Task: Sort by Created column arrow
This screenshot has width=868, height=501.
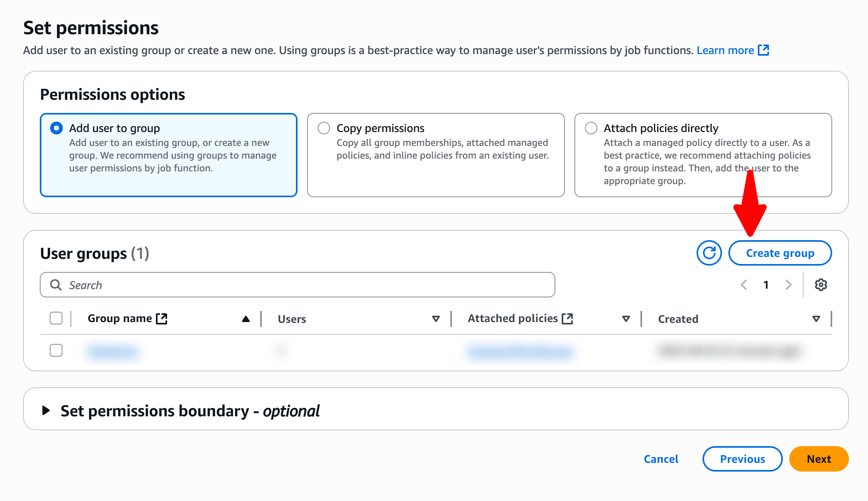Action: click(816, 319)
